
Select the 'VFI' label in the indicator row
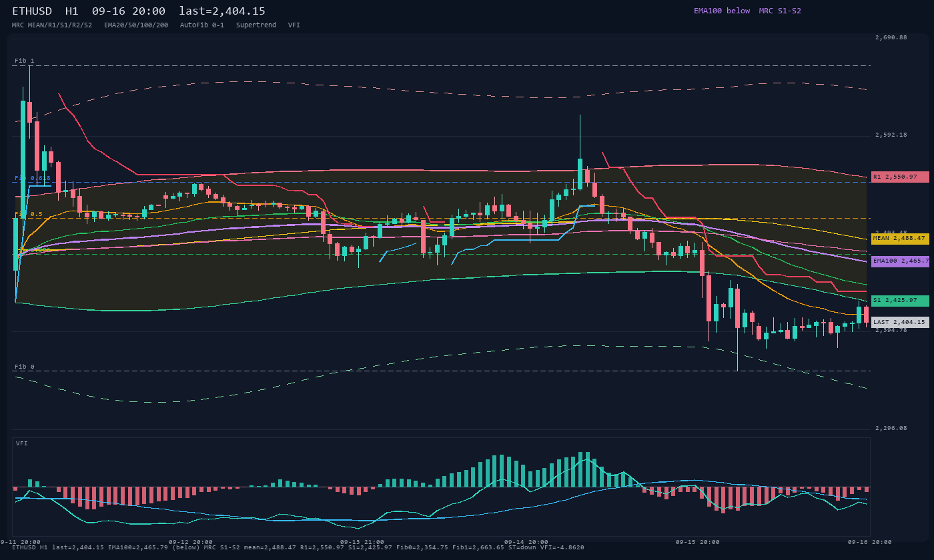(x=294, y=25)
